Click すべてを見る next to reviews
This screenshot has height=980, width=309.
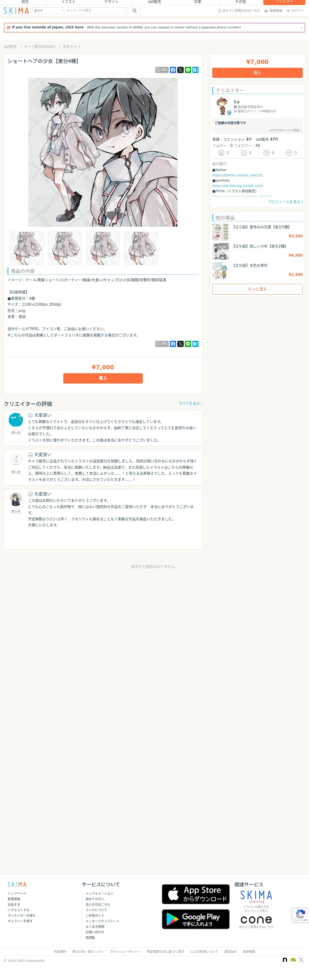coord(191,404)
